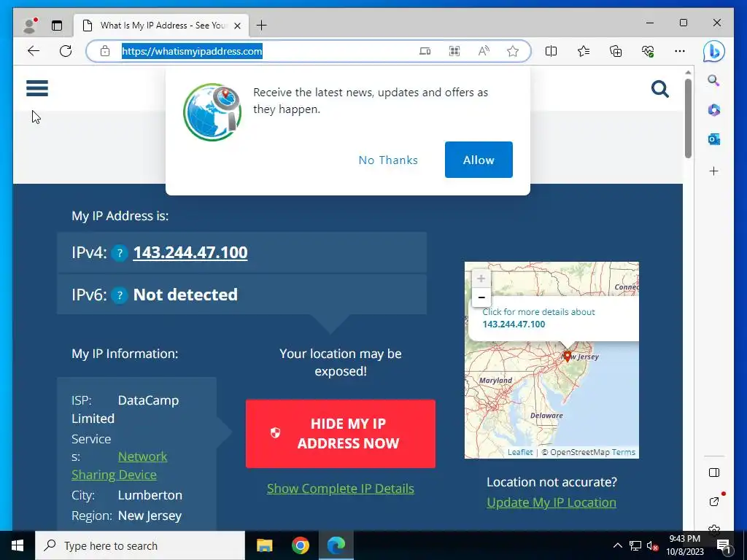Image resolution: width=747 pixels, height=560 pixels.
Task: Add this page to favorites star
Action: click(x=513, y=51)
